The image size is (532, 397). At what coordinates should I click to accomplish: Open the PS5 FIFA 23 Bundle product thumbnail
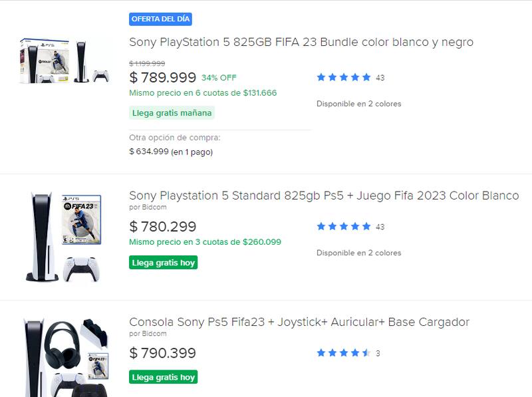click(x=65, y=61)
